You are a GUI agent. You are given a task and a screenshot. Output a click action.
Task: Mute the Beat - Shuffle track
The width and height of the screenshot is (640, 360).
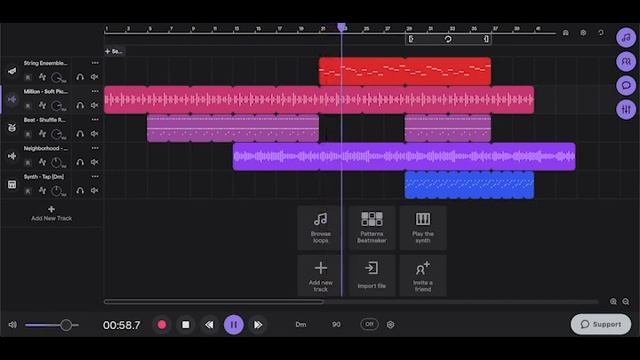pyautogui.click(x=95, y=134)
